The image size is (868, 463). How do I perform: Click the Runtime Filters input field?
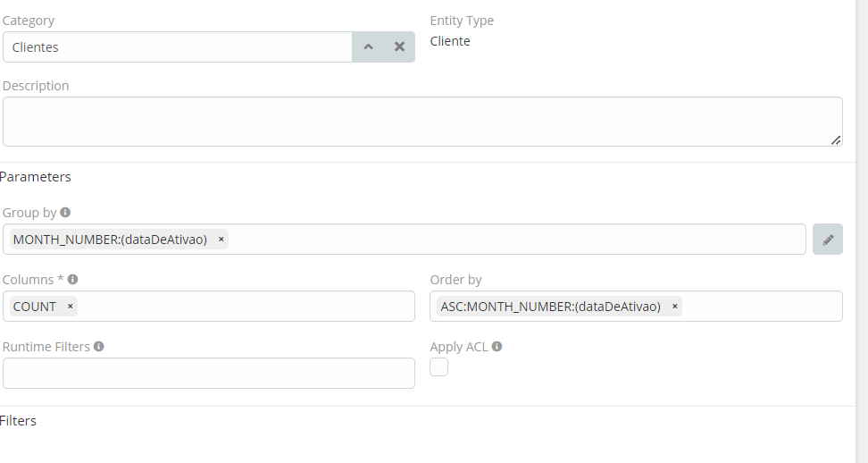click(208, 374)
